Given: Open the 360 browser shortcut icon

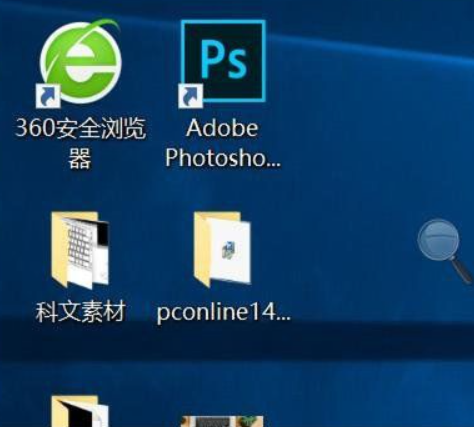Looking at the screenshot, I should [x=79, y=63].
